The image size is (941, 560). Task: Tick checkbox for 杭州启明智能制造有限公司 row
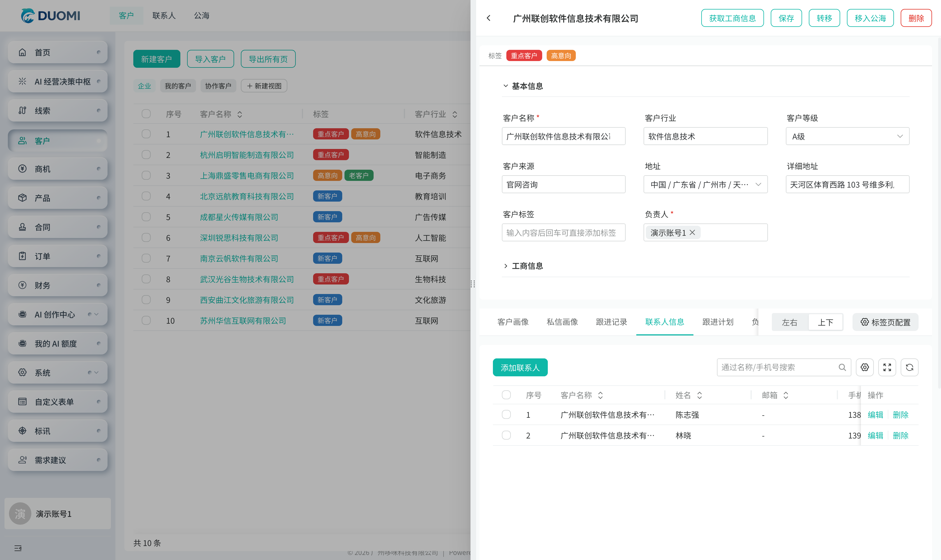tap(146, 155)
